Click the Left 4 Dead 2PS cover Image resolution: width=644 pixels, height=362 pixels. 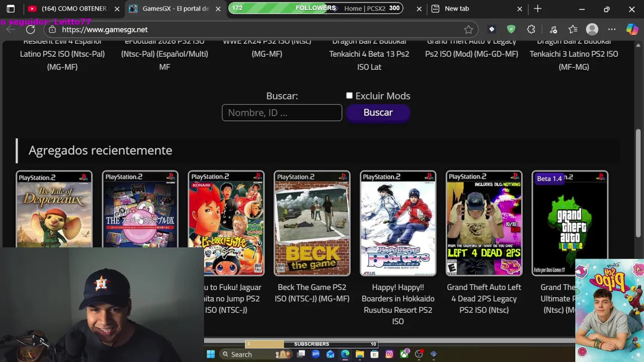click(x=484, y=223)
